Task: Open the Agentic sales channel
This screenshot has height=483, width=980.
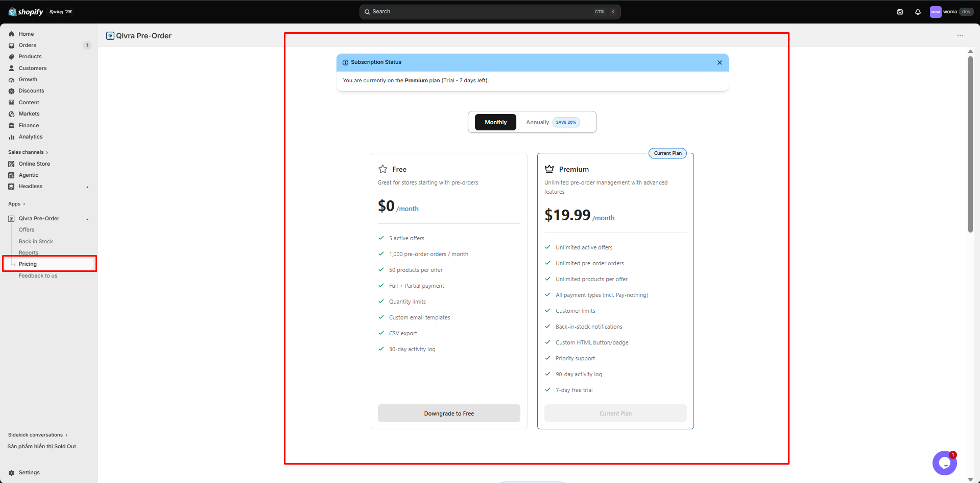Action: tap(29, 175)
